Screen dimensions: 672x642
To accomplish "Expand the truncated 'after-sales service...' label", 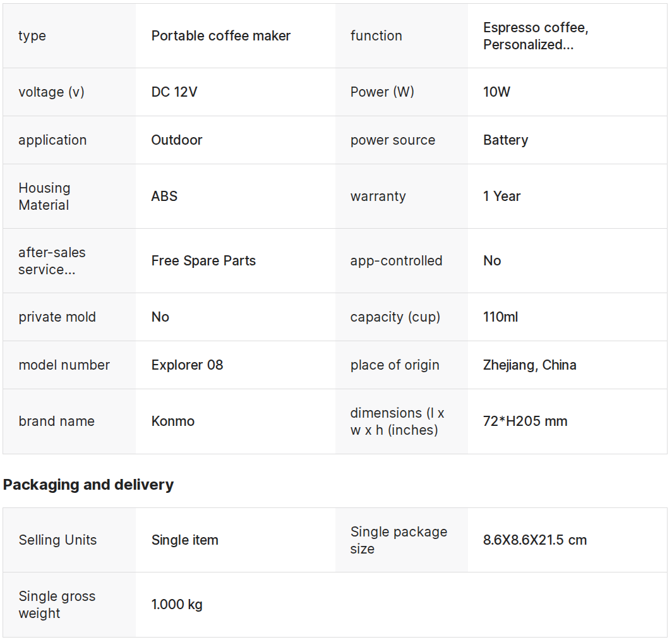I will tap(52, 261).
